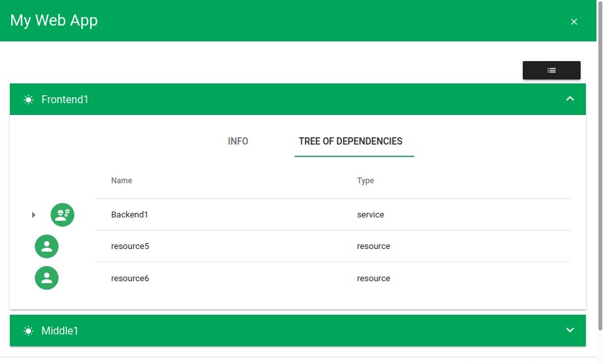Image resolution: width=603 pixels, height=364 pixels.
Task: Click the sun icon beside Middle1
Action: pyautogui.click(x=28, y=331)
